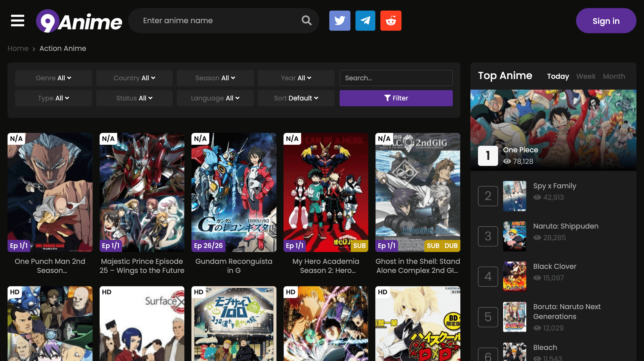This screenshot has width=644, height=361.
Task: Apply filters with the Filter button
Action: [x=396, y=98]
